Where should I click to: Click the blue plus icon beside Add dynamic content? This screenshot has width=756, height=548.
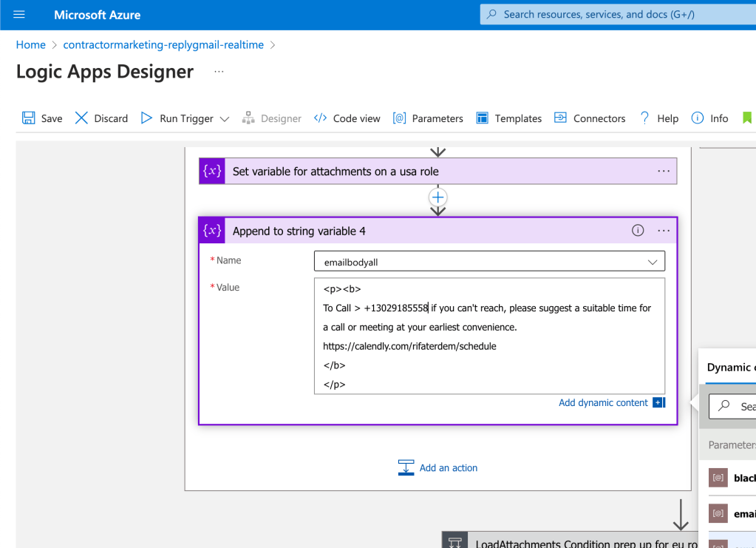coord(658,402)
